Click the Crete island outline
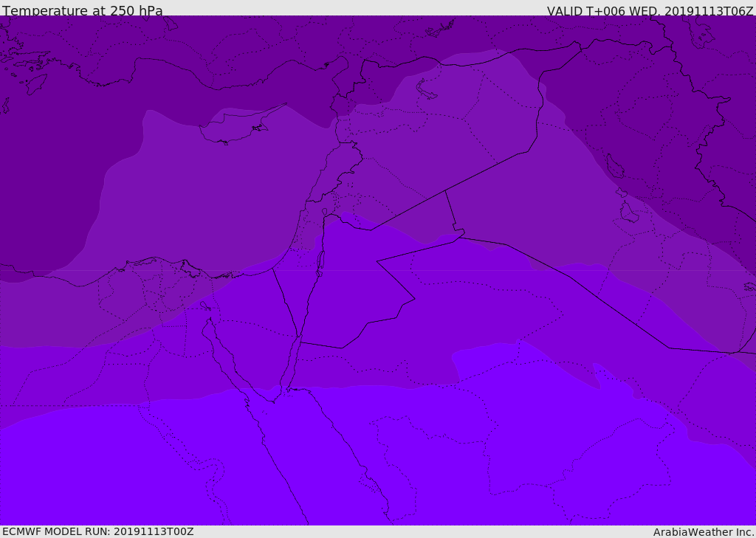This screenshot has width=756, height=538. point(35,83)
